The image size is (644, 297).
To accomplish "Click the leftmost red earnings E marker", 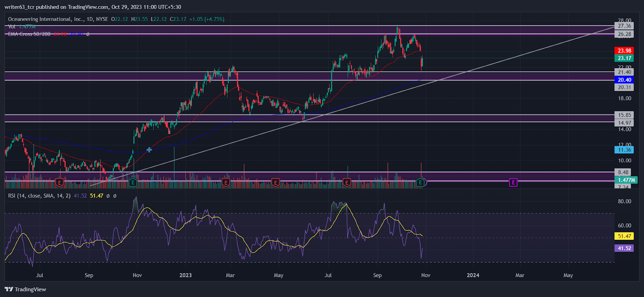I will (59, 183).
